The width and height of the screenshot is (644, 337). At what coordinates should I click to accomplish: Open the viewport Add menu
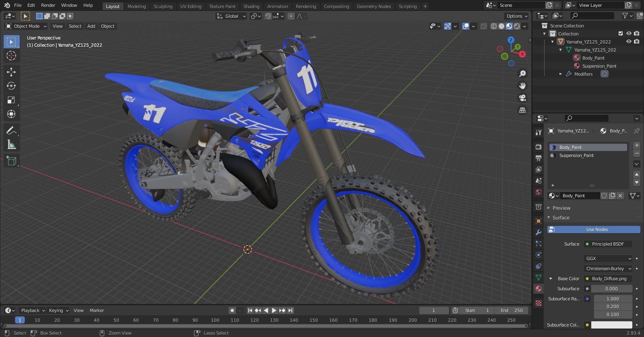pyautogui.click(x=91, y=26)
